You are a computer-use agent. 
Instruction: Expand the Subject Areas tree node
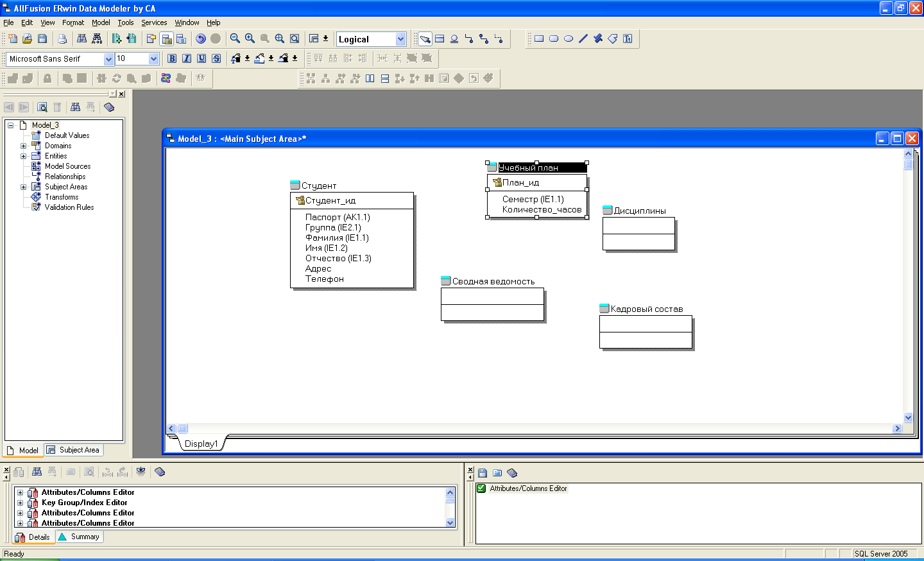click(x=24, y=187)
